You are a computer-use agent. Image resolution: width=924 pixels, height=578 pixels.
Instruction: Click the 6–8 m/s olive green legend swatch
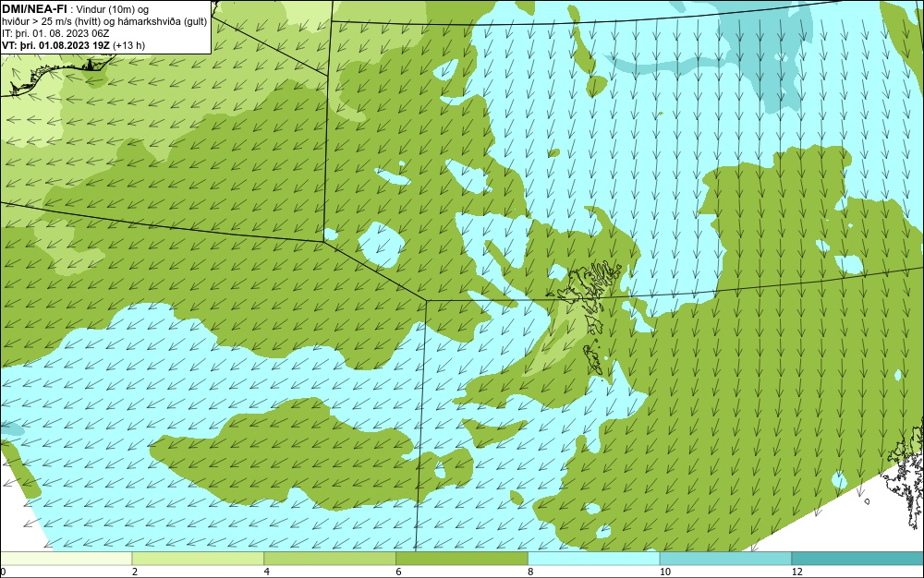click(x=462, y=559)
